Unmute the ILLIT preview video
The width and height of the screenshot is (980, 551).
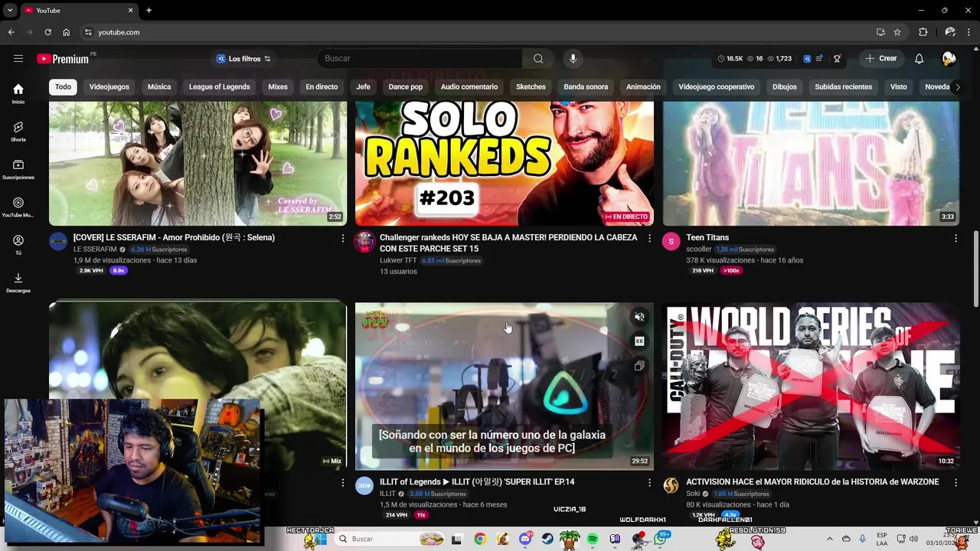pyautogui.click(x=639, y=317)
